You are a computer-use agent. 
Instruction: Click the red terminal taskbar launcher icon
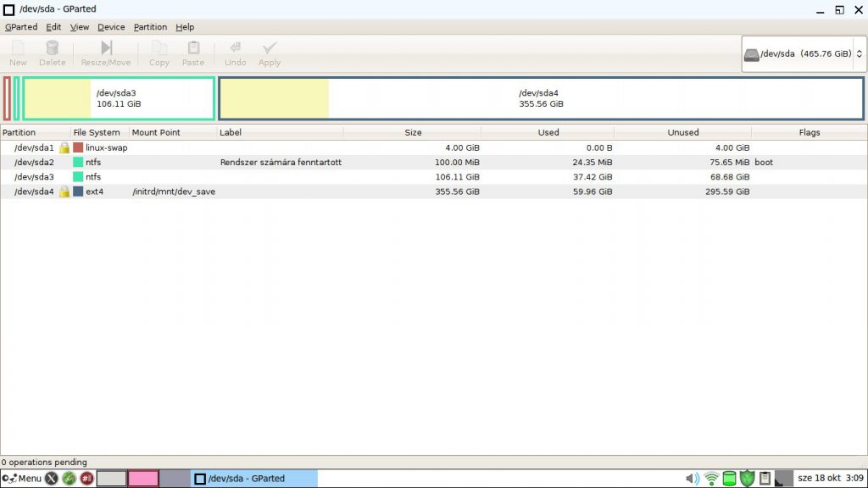click(87, 478)
